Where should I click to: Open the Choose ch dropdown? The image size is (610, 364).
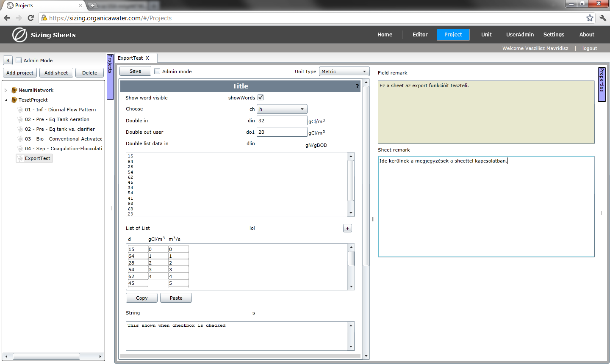[x=282, y=109]
